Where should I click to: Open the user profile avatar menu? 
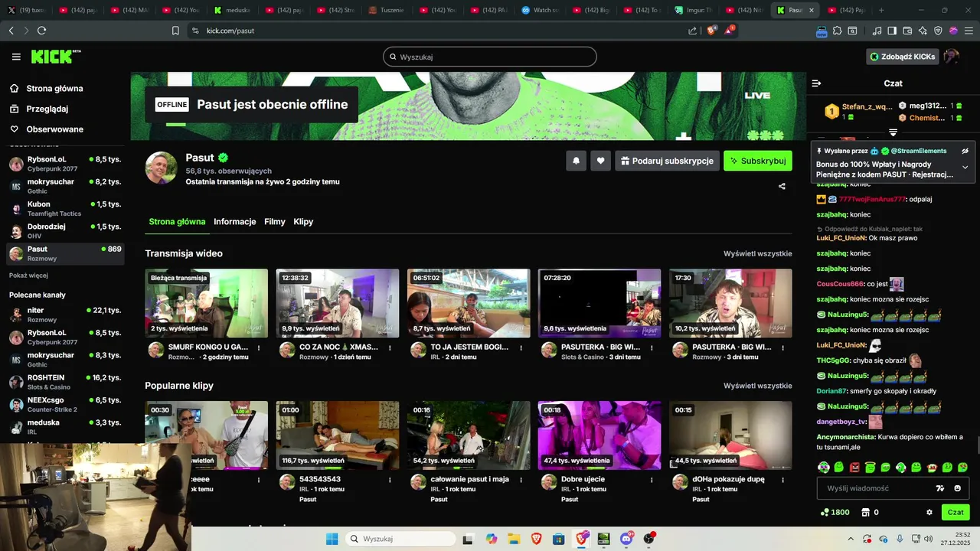pos(952,57)
